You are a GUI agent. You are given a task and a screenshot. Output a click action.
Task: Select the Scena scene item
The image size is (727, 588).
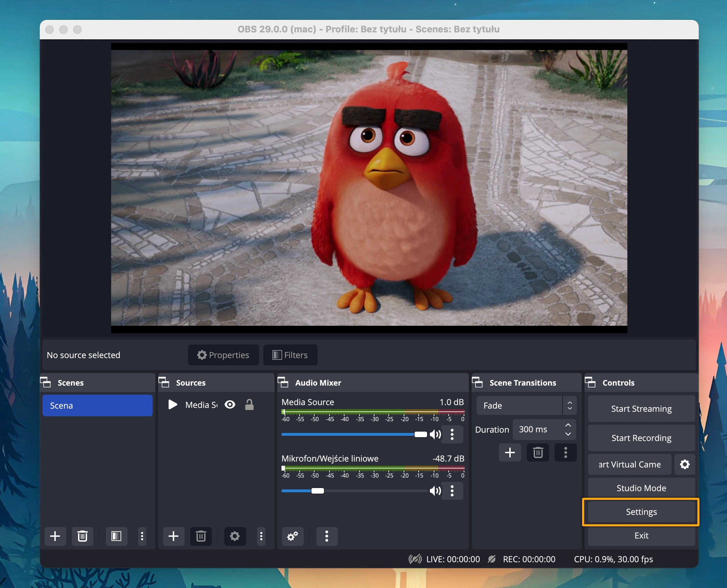97,405
